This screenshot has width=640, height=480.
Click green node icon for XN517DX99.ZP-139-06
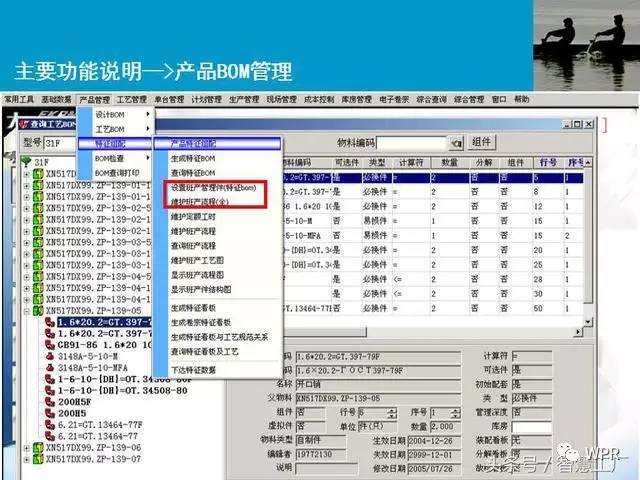coord(38,447)
